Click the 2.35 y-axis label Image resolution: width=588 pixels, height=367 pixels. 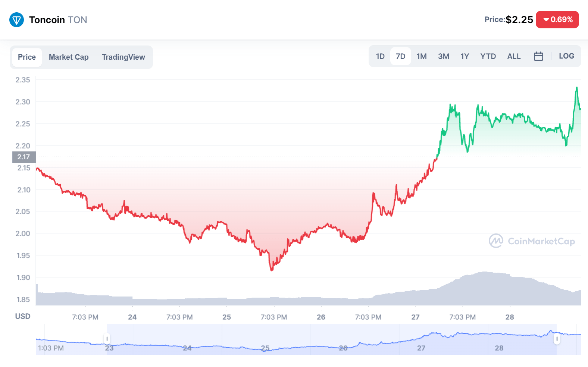[x=23, y=80]
